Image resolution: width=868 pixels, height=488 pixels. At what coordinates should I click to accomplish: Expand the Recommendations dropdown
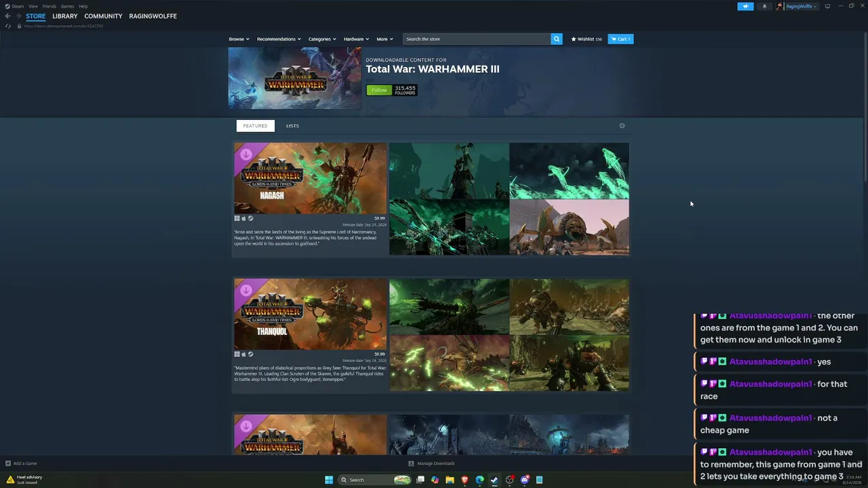(279, 39)
